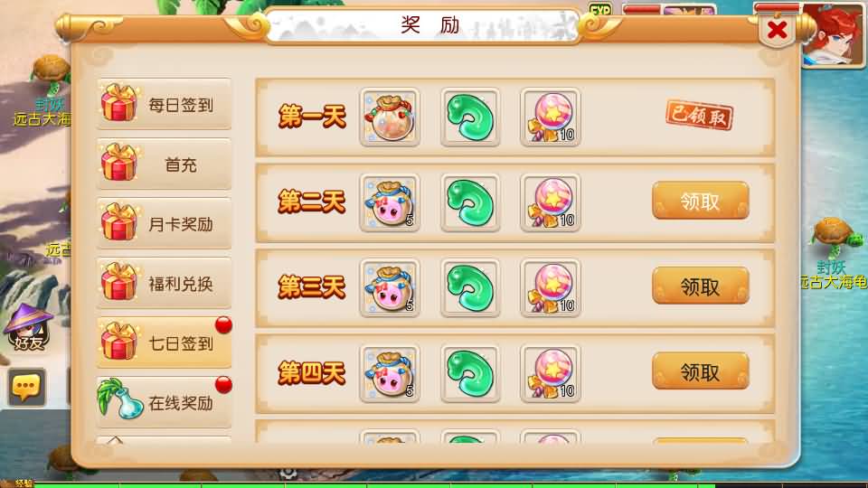
Task: Open the 每日签到 tab
Action: point(164,104)
